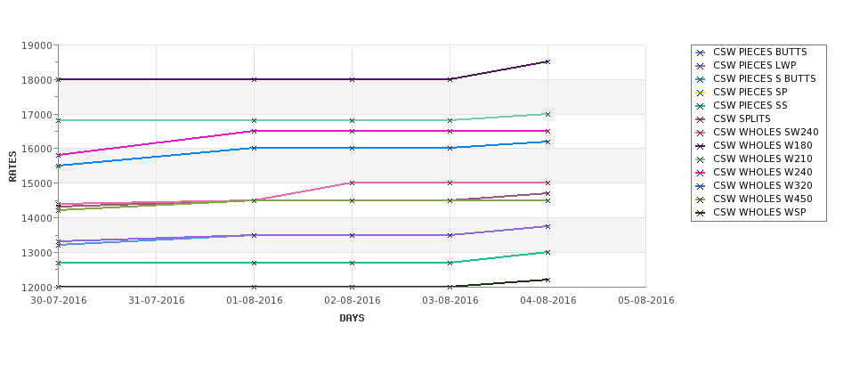Screen dimensions: 868x382
Task: Click the 03-08-2016 date label on the x-axis
Action: point(450,301)
